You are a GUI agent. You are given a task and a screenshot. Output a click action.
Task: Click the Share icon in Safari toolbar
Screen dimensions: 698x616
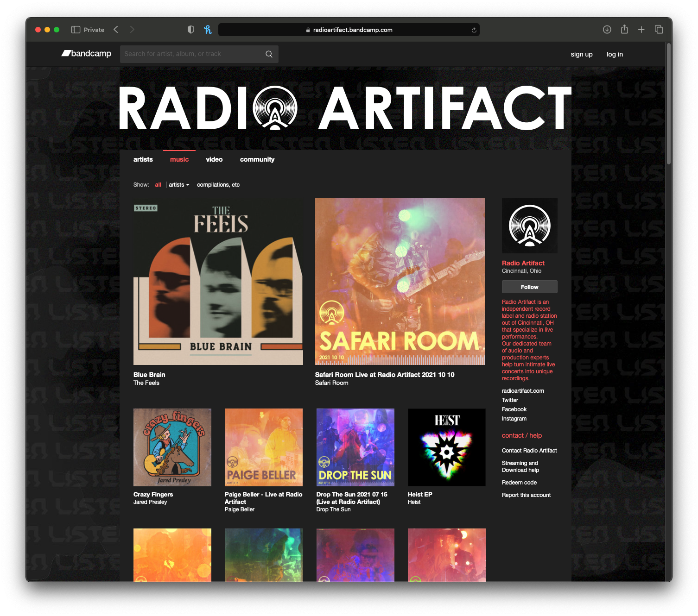[x=624, y=29]
